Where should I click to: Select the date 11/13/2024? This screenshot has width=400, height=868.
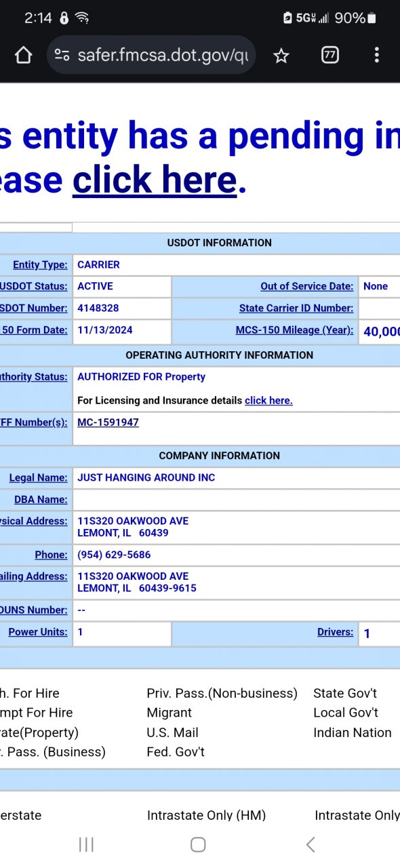coord(105,330)
